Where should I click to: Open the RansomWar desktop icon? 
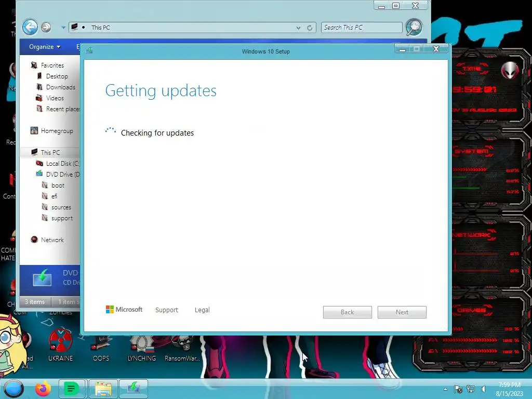pos(182,348)
